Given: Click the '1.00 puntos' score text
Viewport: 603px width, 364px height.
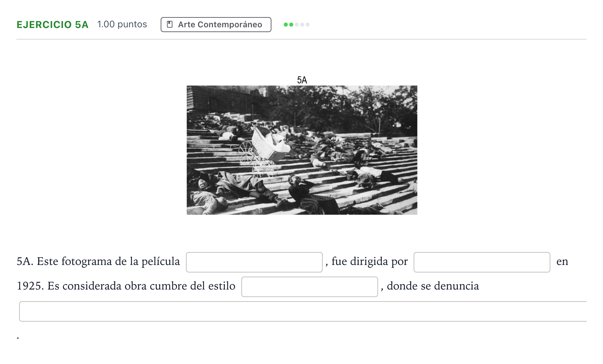Looking at the screenshot, I should tap(122, 24).
